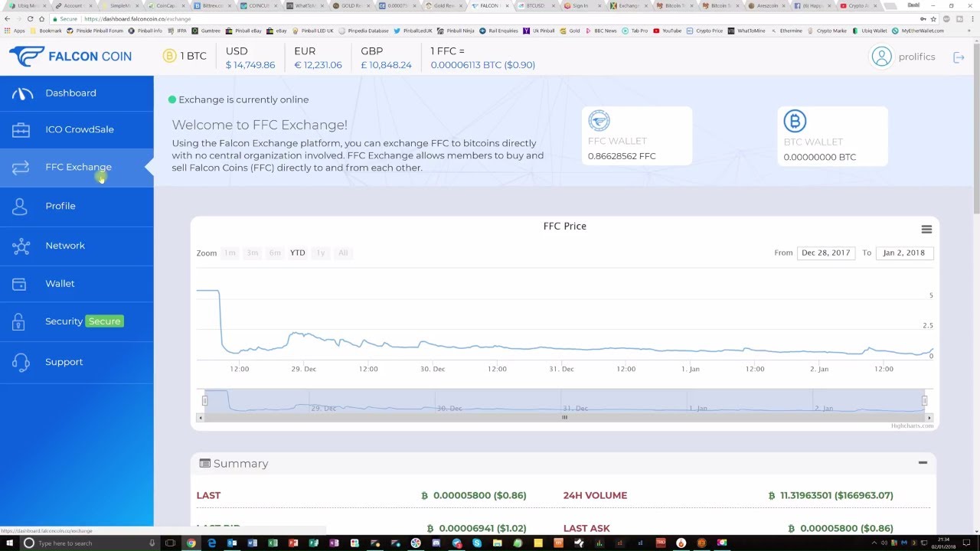
Task: Click the chart horizontal scrollbar thumb
Action: click(565, 417)
